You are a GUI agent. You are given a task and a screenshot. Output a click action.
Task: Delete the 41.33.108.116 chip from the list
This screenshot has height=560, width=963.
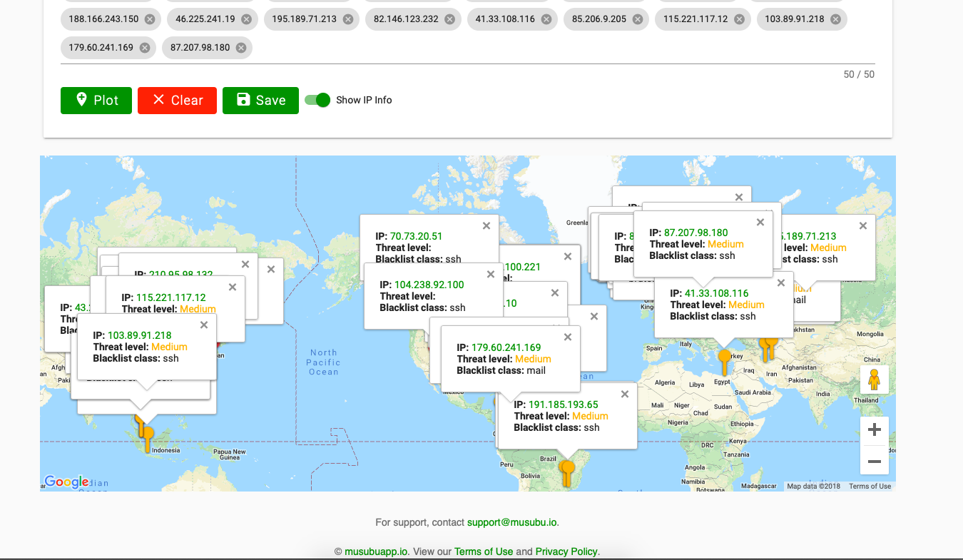(546, 19)
